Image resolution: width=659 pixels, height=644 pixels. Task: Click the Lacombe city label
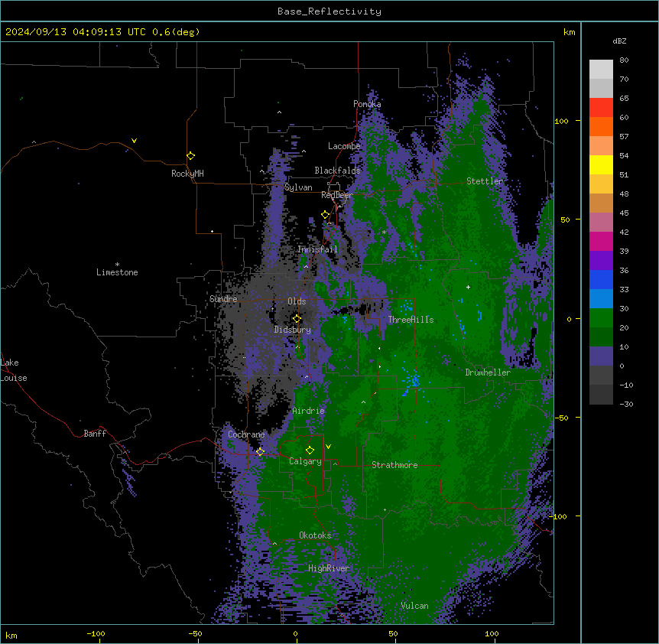point(344,146)
